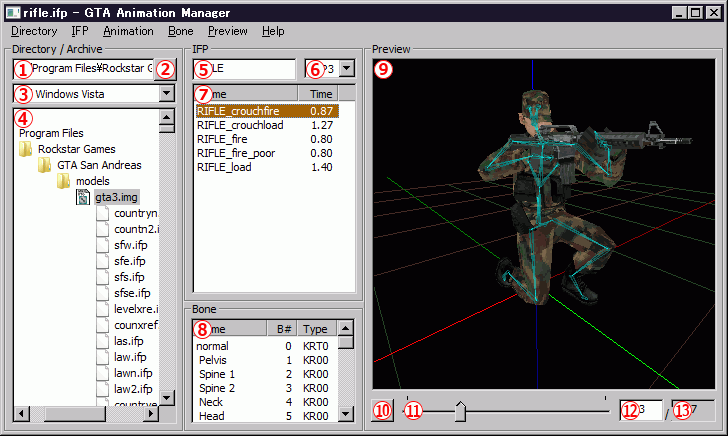Screen dimensions: 728x436
Task: Open the Bone menu
Action: (x=181, y=31)
